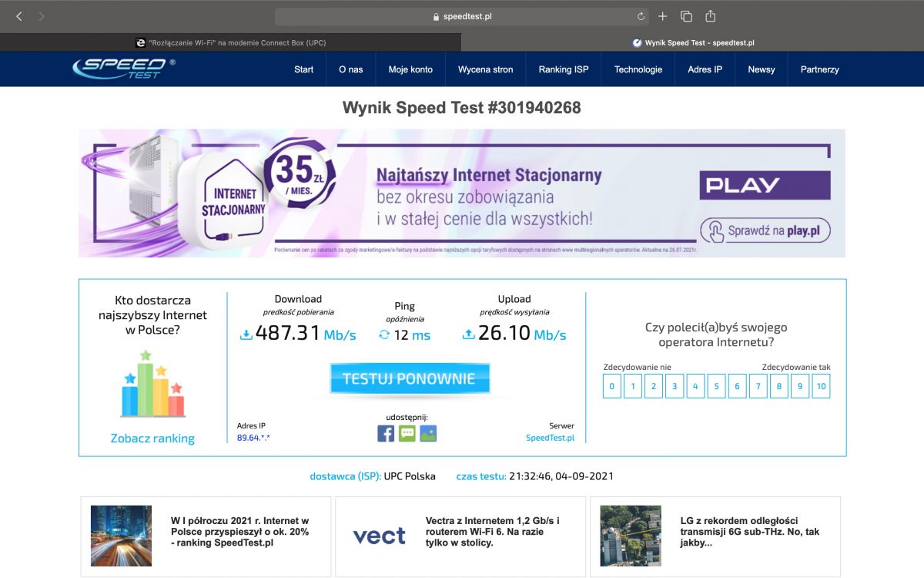Click the ping refresh icon
This screenshot has width=924, height=578.
(384, 335)
